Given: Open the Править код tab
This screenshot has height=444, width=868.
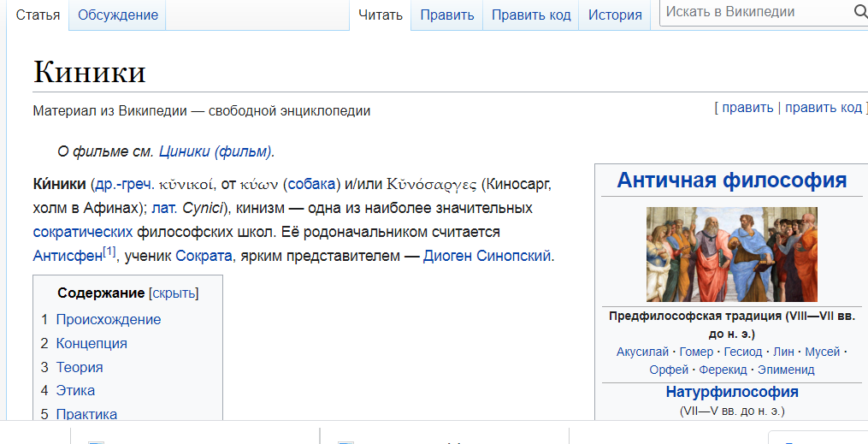Looking at the screenshot, I should [x=530, y=15].
